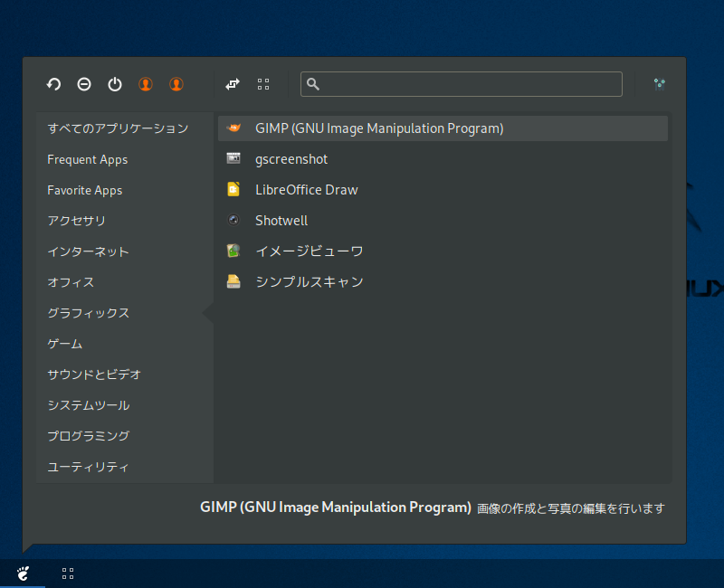Image resolution: width=724 pixels, height=588 pixels.
Task: Select すべてのアプリケーション category
Action: [x=125, y=128]
